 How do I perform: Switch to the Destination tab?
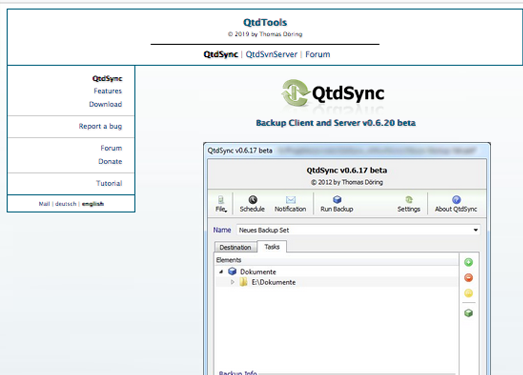click(x=235, y=247)
